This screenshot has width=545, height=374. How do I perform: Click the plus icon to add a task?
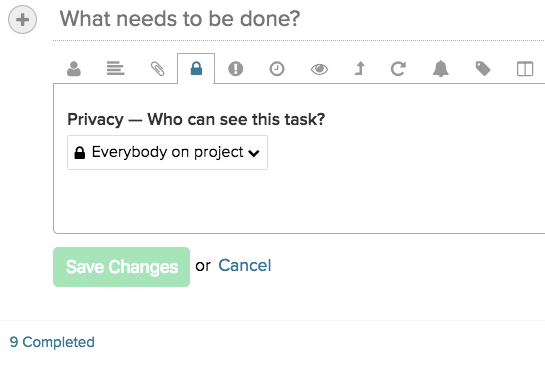[x=23, y=19]
